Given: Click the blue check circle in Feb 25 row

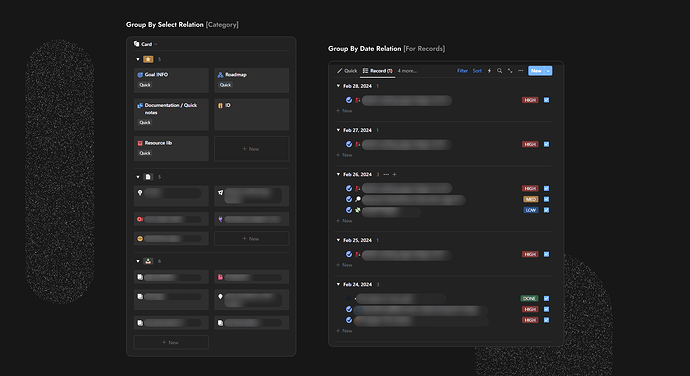Looking at the screenshot, I should tap(349, 254).
